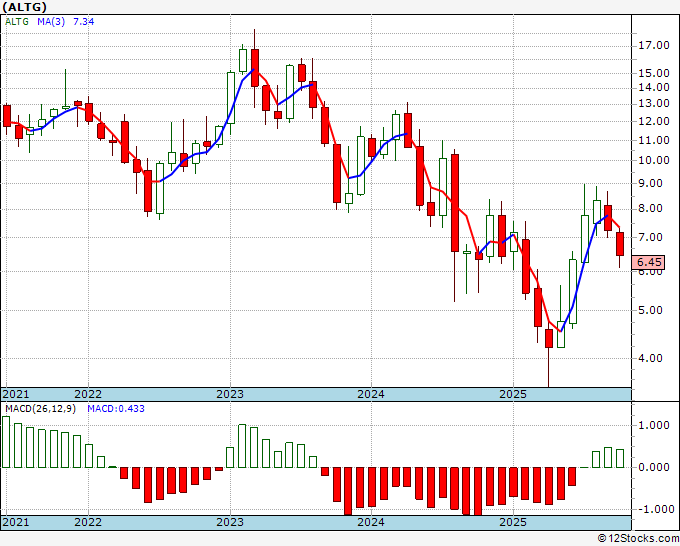Click the 4.00 price axis label

coord(651,358)
